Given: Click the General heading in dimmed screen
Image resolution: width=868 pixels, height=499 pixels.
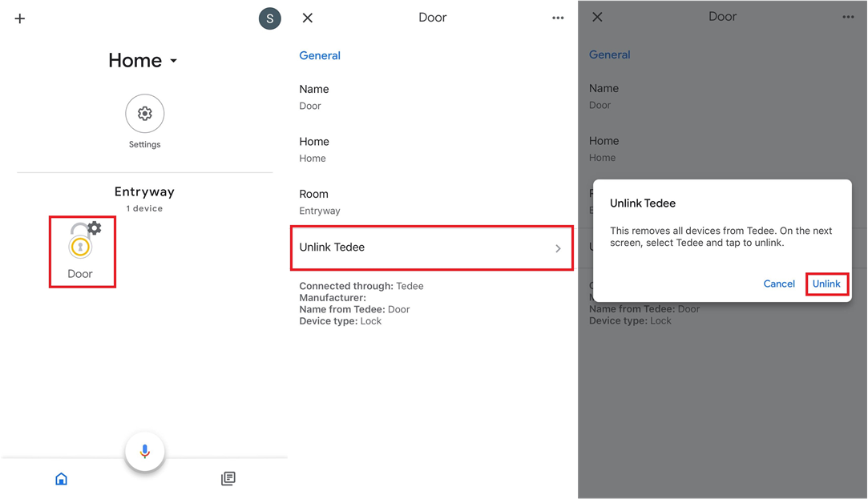Looking at the screenshot, I should coord(609,54).
